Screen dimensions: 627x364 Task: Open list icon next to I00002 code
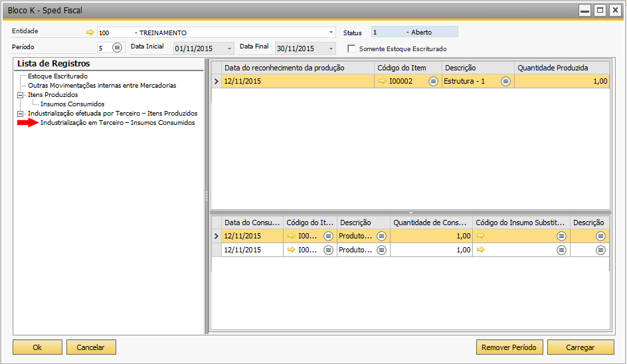click(433, 81)
